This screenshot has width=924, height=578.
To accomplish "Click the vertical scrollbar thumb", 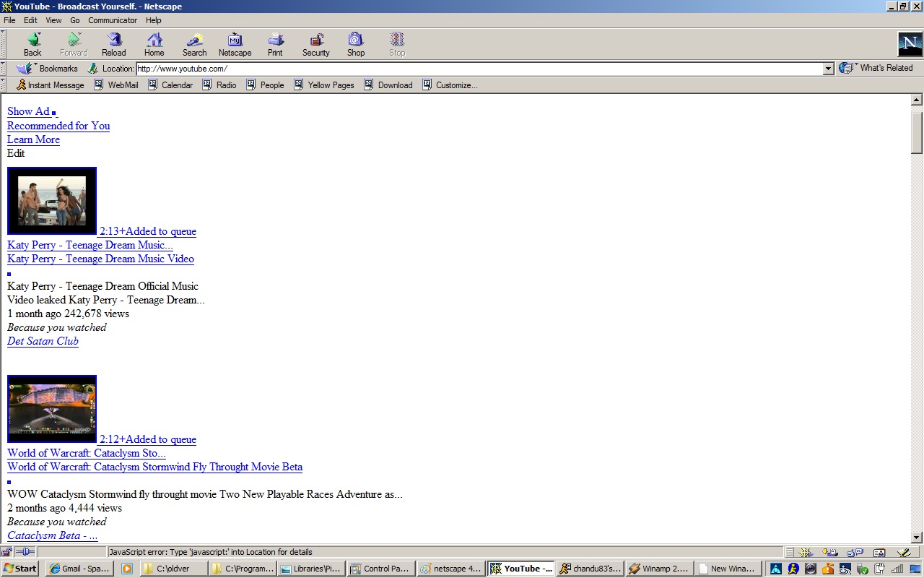I will click(x=917, y=132).
